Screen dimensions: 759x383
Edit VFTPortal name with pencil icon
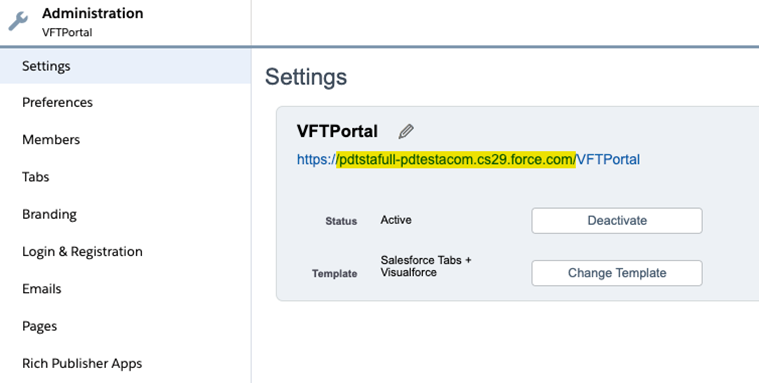click(406, 131)
